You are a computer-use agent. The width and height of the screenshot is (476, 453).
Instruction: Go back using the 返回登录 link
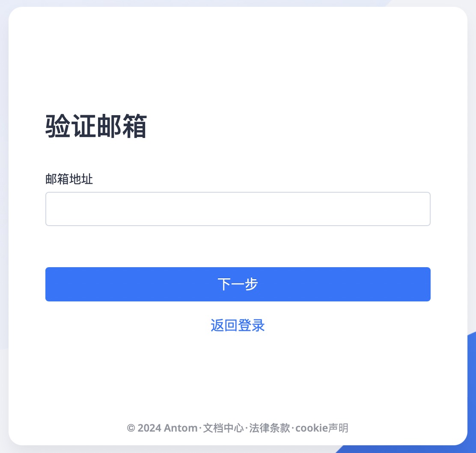tap(238, 325)
